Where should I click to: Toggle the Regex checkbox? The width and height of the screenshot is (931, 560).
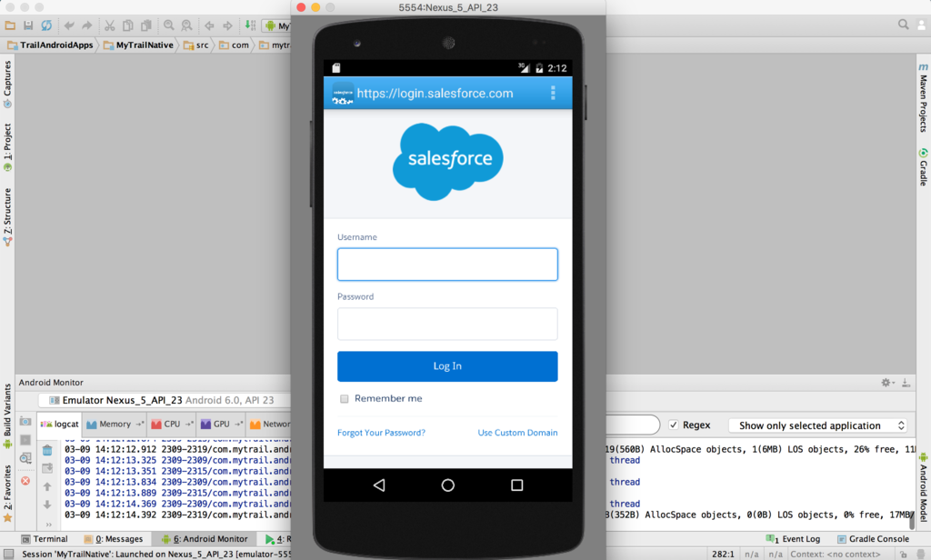click(x=674, y=425)
